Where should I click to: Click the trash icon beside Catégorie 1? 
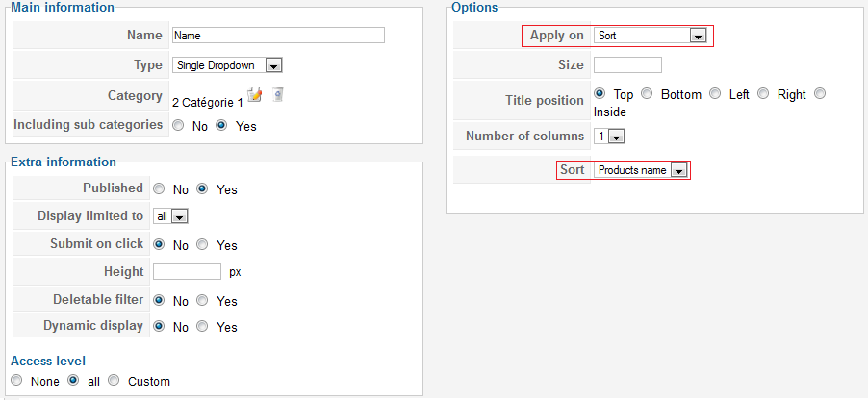(278, 94)
